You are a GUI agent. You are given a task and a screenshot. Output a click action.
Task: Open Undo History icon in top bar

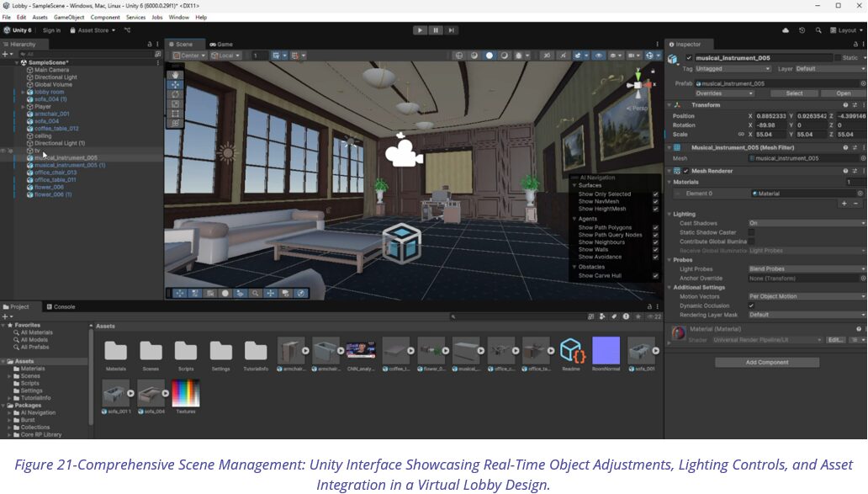tap(802, 30)
